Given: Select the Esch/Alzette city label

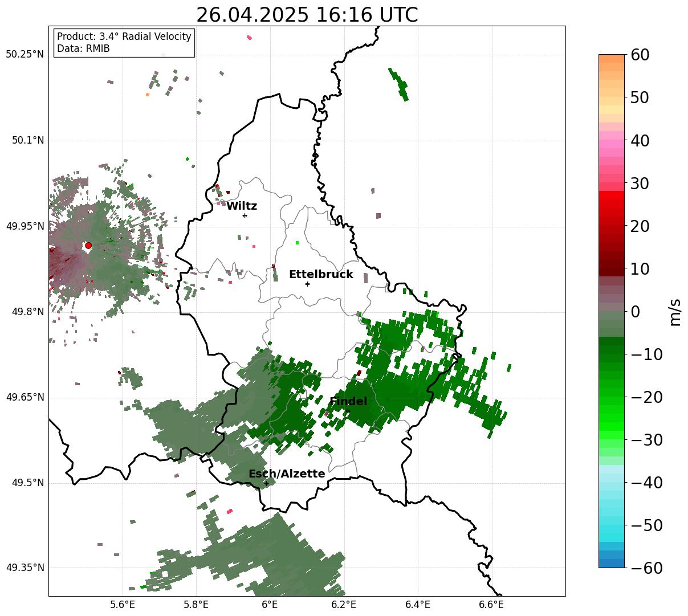Looking at the screenshot, I should (287, 474).
